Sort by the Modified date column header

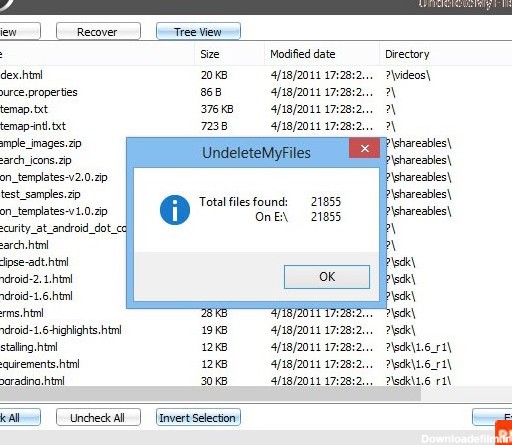click(322, 54)
